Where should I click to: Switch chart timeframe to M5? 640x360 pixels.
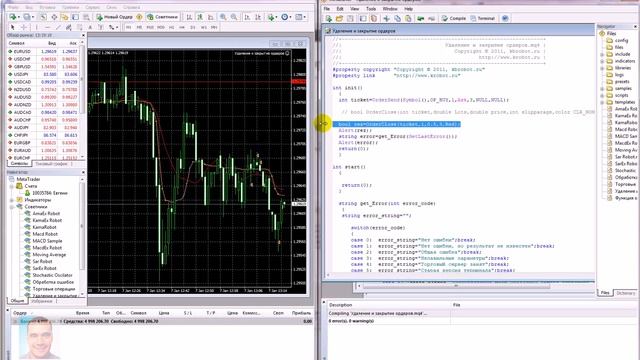click(139, 27)
